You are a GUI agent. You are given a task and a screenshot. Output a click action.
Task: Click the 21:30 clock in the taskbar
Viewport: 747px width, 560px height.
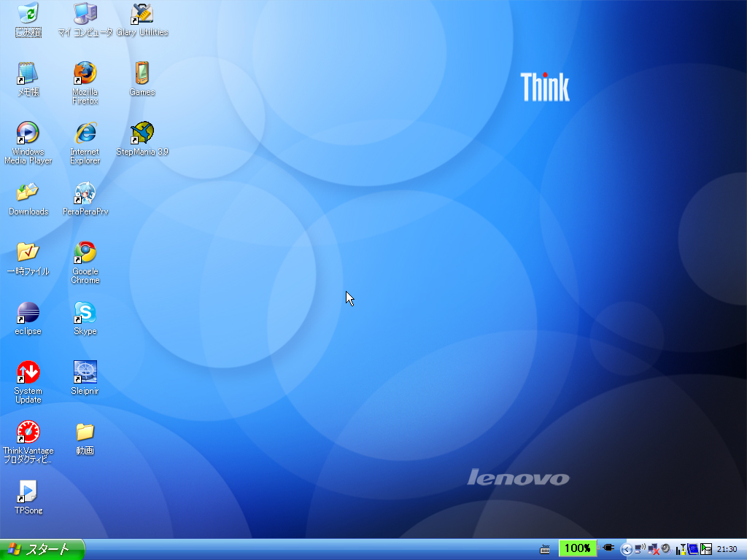pyautogui.click(x=727, y=549)
